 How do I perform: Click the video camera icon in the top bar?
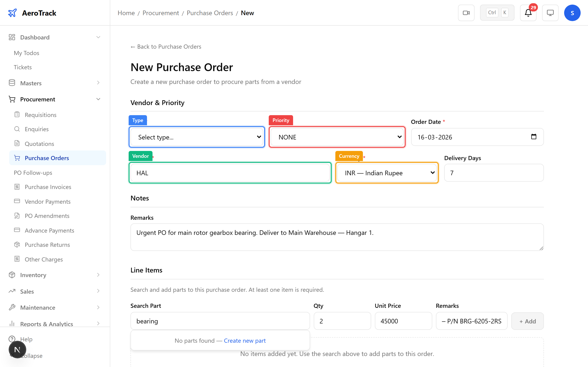pyautogui.click(x=466, y=13)
